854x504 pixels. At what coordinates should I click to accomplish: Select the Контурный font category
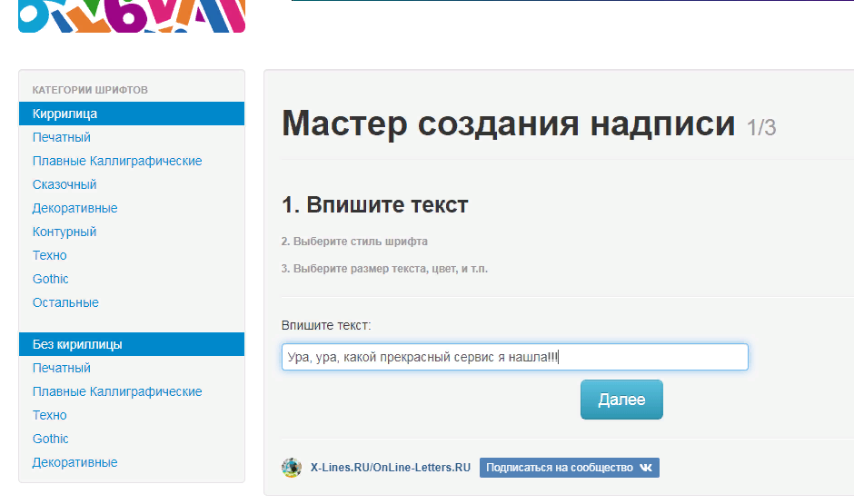click(65, 232)
